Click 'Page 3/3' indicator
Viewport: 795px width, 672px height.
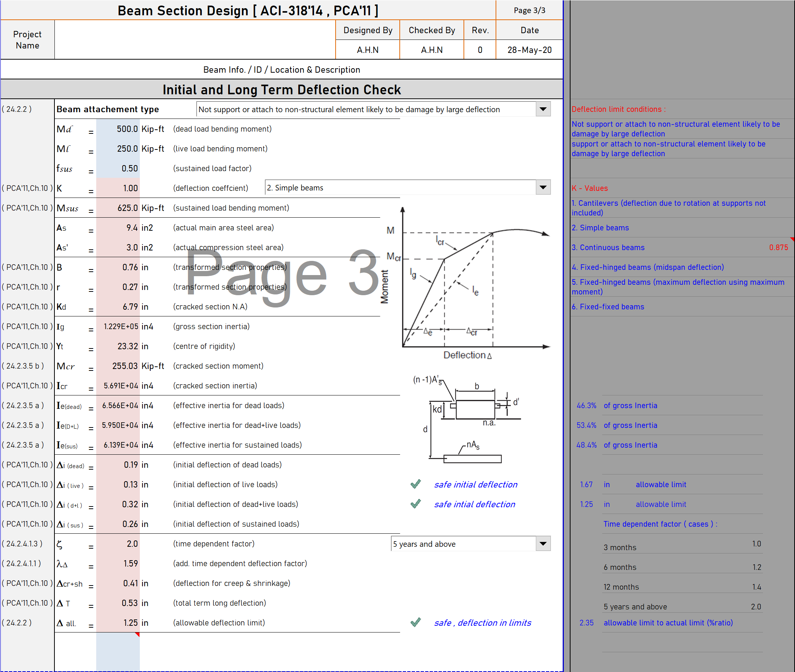point(530,10)
